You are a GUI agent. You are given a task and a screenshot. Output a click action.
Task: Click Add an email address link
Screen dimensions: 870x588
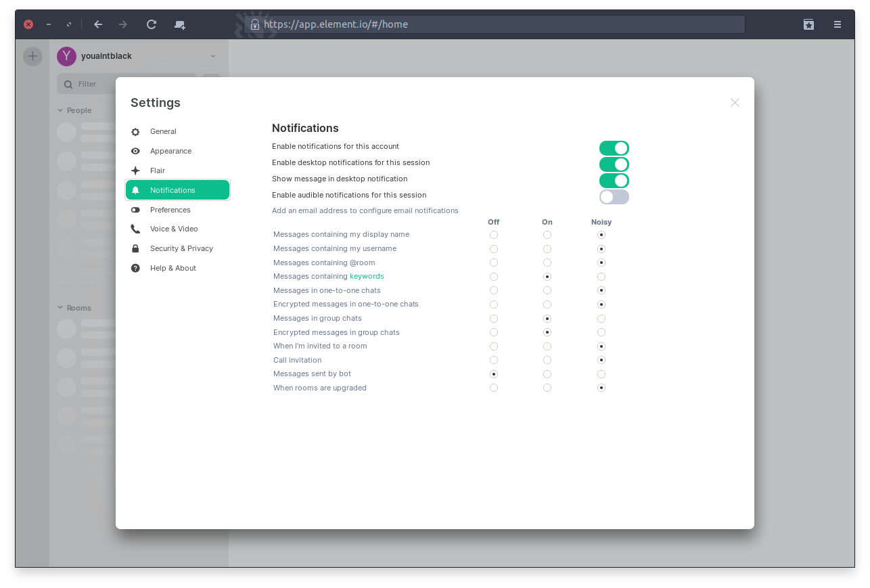(365, 210)
